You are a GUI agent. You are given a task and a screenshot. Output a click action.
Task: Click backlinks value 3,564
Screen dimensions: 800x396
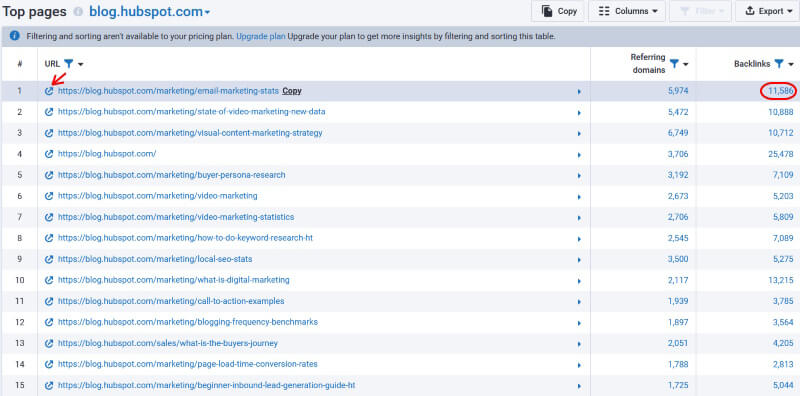tap(783, 322)
